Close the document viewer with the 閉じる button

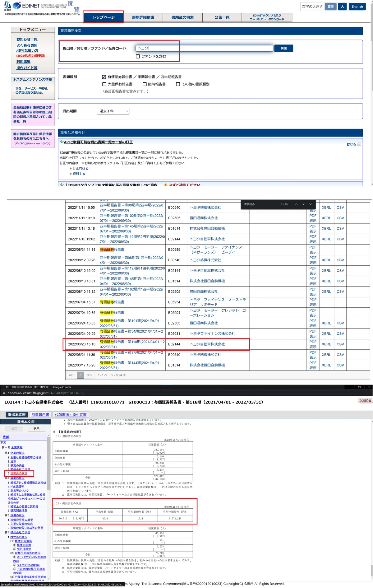[x=365, y=401]
